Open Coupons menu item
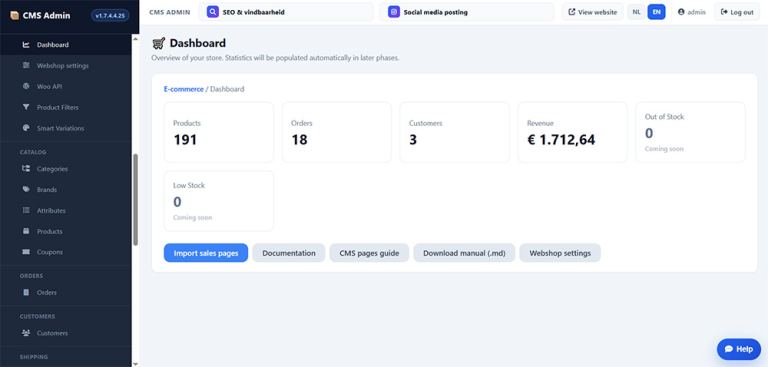 66,252
